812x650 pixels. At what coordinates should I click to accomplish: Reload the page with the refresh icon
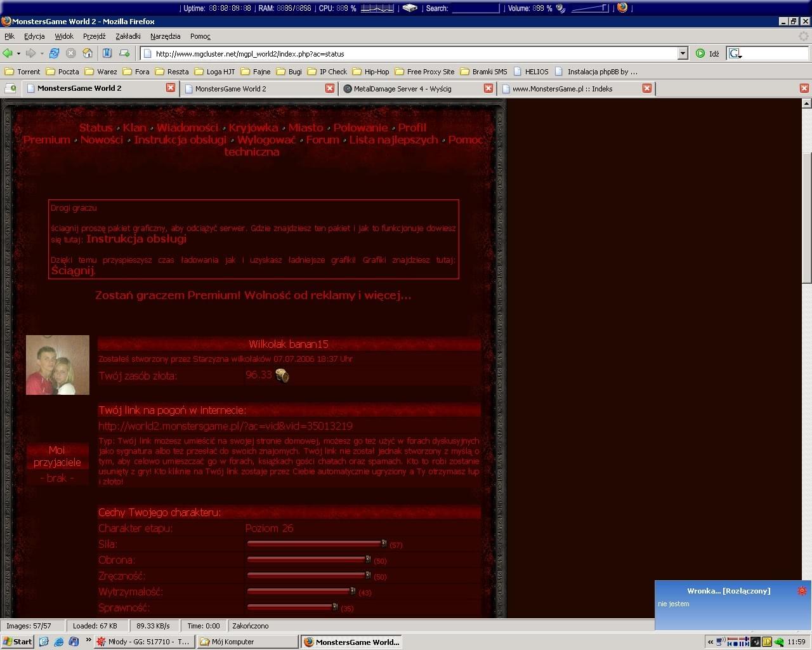coord(55,53)
